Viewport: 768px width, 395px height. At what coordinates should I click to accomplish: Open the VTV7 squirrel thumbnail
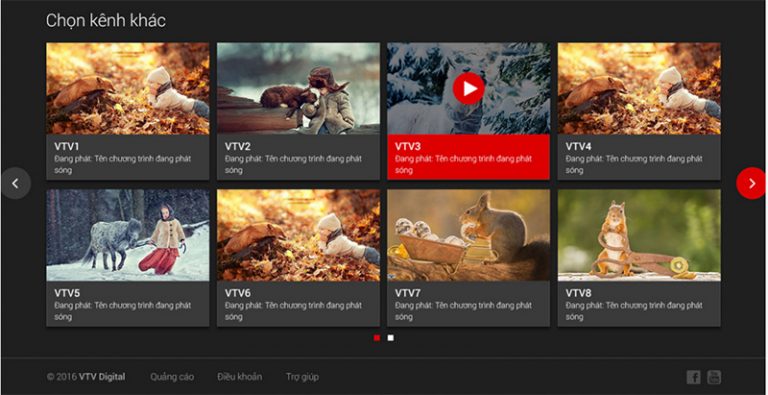coord(469,235)
